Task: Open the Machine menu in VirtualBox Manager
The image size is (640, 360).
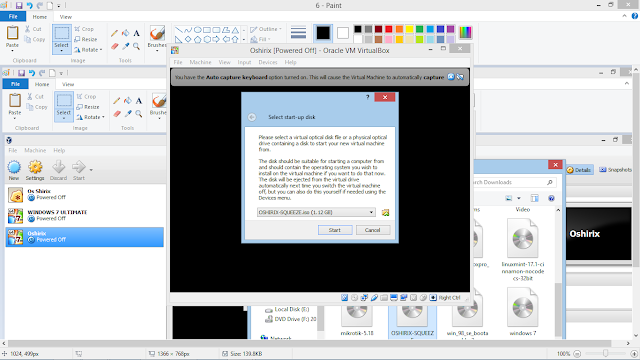Action: (x=35, y=150)
